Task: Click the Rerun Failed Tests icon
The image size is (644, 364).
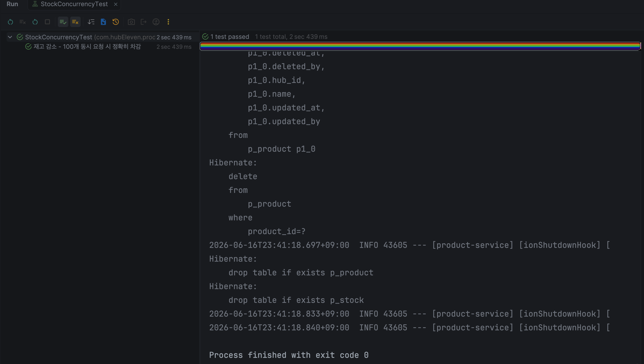Action: click(23, 22)
